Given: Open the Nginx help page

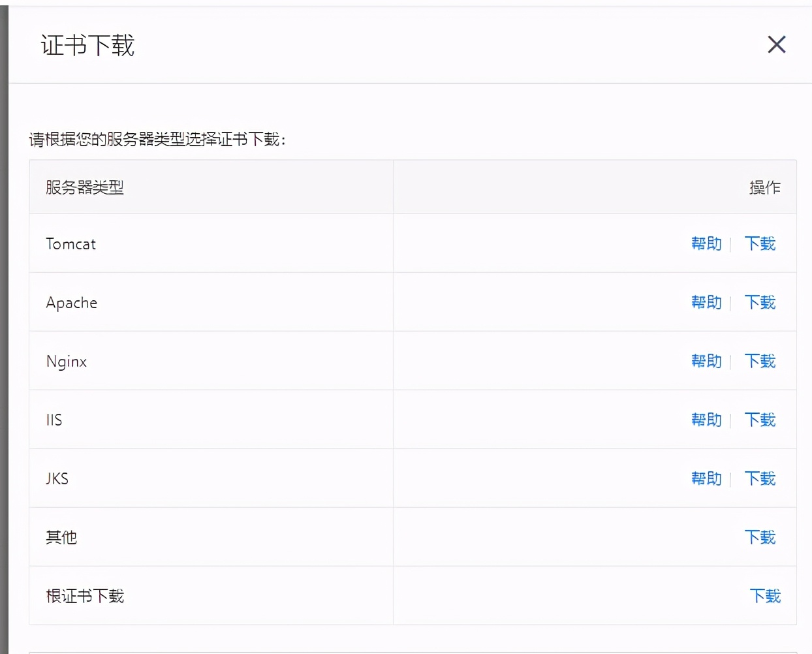Looking at the screenshot, I should point(706,361).
